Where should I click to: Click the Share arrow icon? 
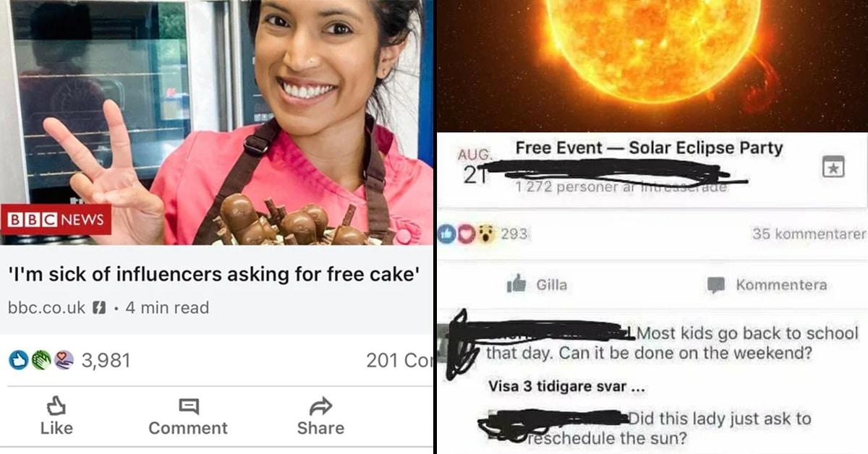320,406
